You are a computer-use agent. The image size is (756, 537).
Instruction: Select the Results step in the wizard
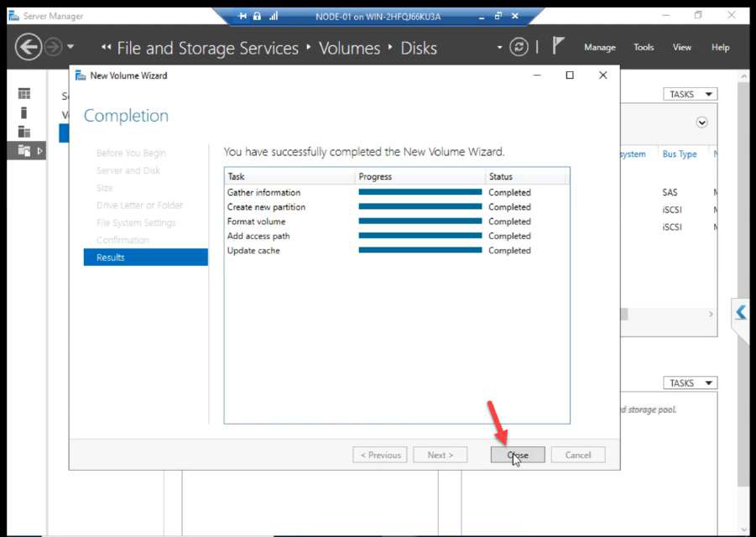[x=146, y=257]
